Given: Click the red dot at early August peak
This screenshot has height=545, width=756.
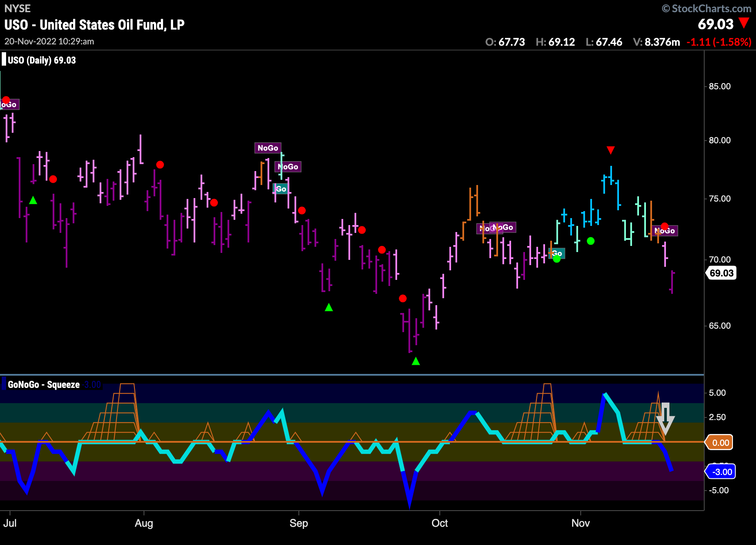Looking at the screenshot, I should [160, 165].
